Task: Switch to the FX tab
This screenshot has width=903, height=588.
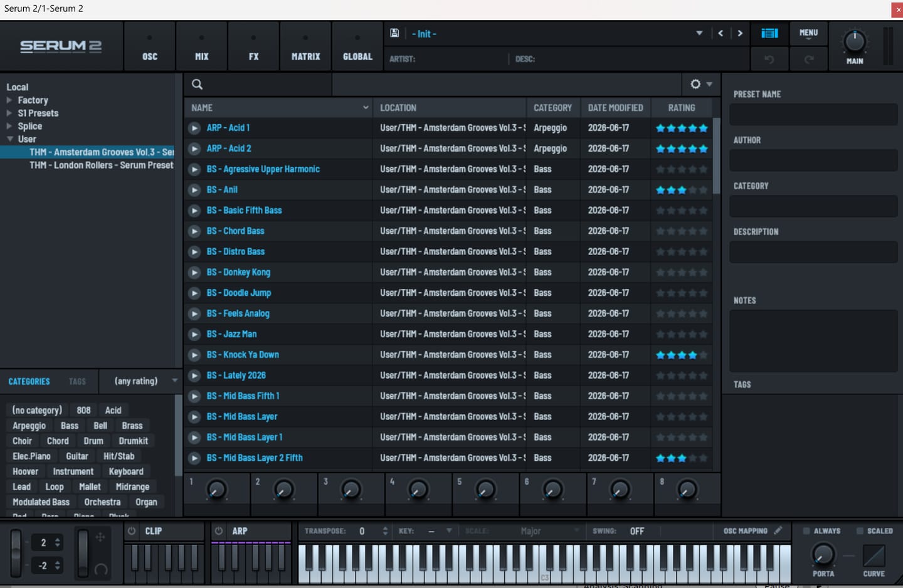Action: click(x=253, y=46)
